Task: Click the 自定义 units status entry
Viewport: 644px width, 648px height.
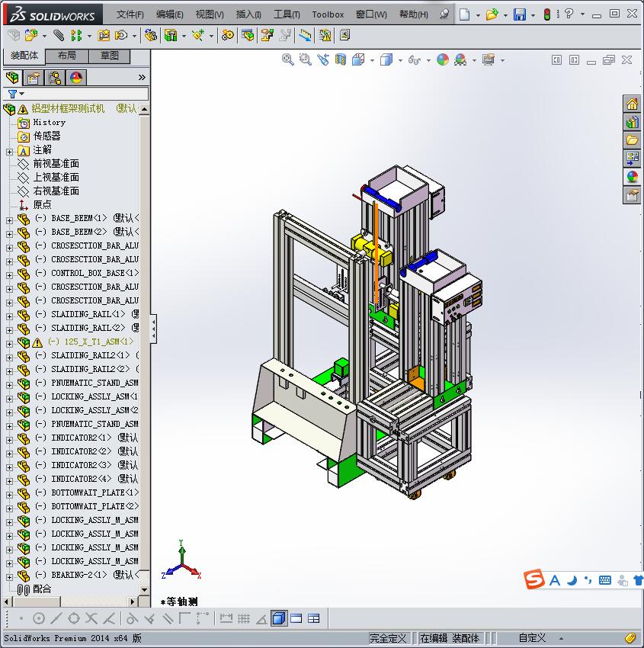Action: [x=532, y=638]
